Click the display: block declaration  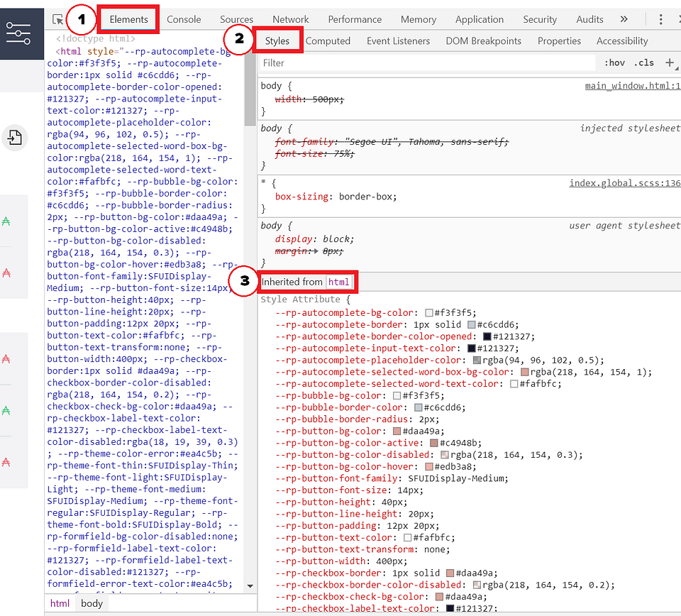tap(314, 239)
